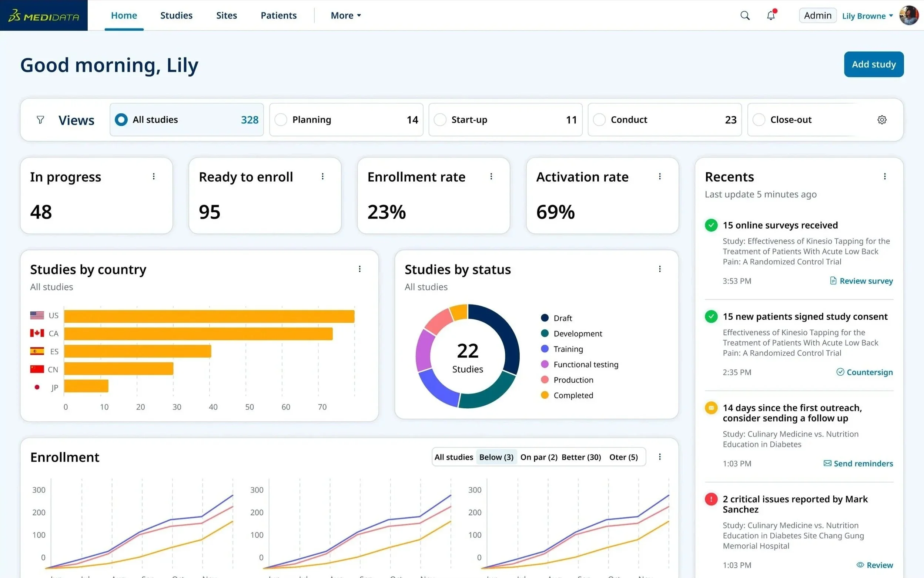924x578 pixels.
Task: Open the Sites tab
Action: coord(227,16)
